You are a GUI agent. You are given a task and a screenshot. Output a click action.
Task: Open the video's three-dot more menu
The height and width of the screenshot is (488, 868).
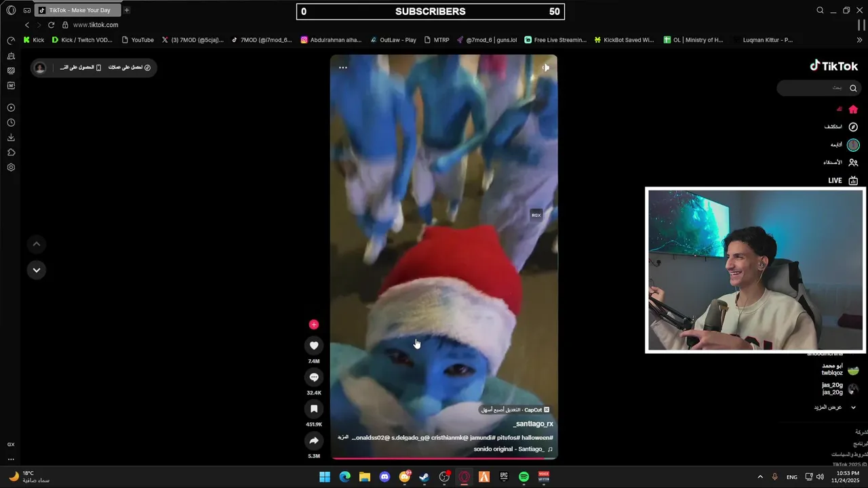343,68
